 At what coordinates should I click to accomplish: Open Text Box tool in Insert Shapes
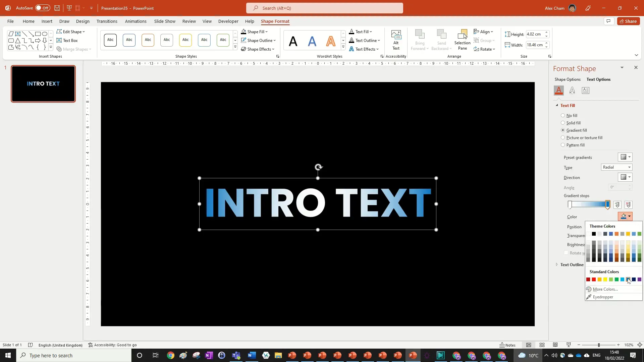click(67, 41)
